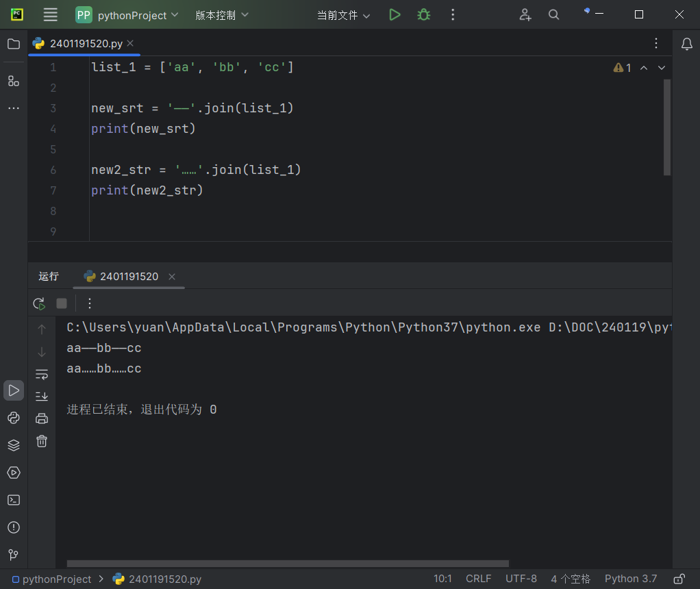This screenshot has height=589, width=700.
Task: Change the UTF-8 file encoding
Action: [x=521, y=579]
